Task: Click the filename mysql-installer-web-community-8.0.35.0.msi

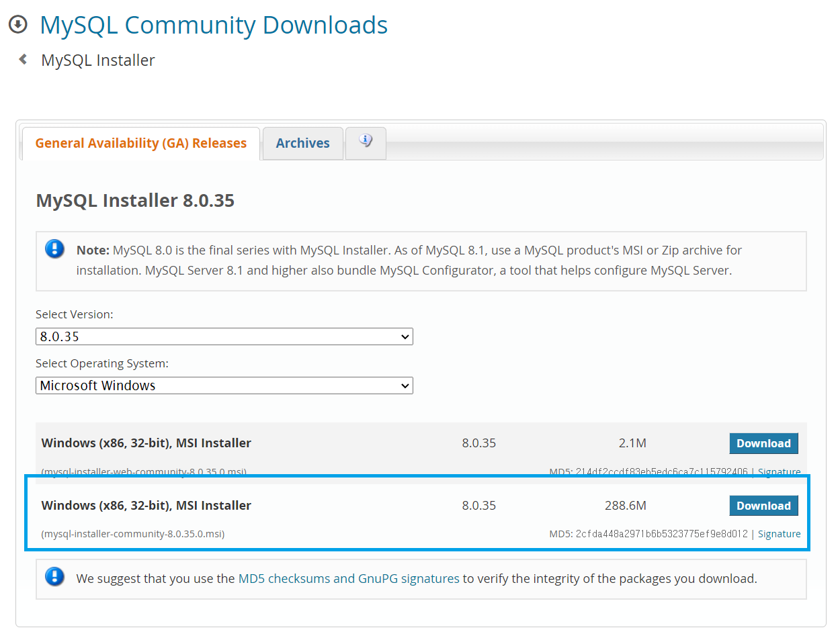Action: click(x=144, y=472)
